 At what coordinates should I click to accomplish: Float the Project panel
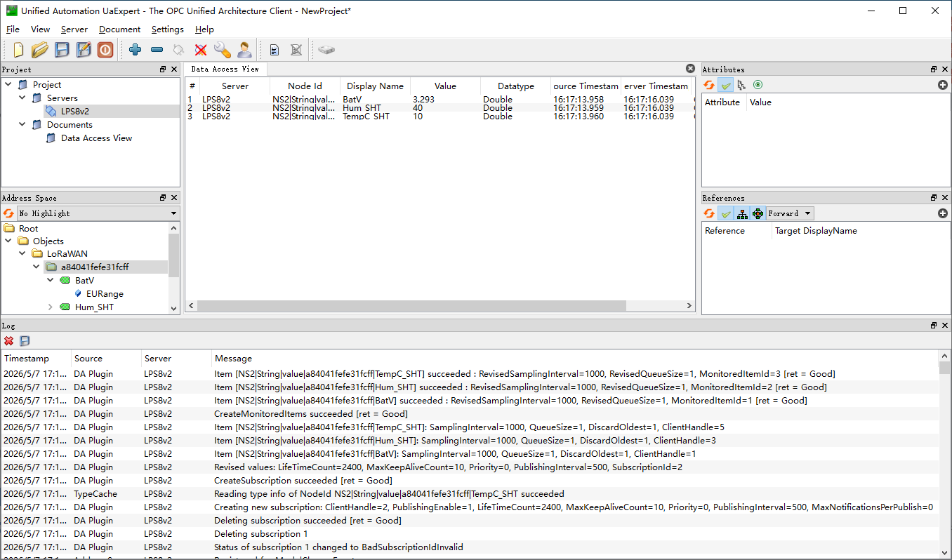click(164, 69)
